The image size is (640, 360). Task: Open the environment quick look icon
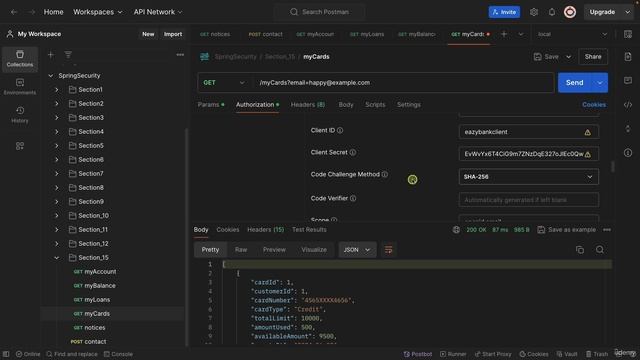point(628,34)
